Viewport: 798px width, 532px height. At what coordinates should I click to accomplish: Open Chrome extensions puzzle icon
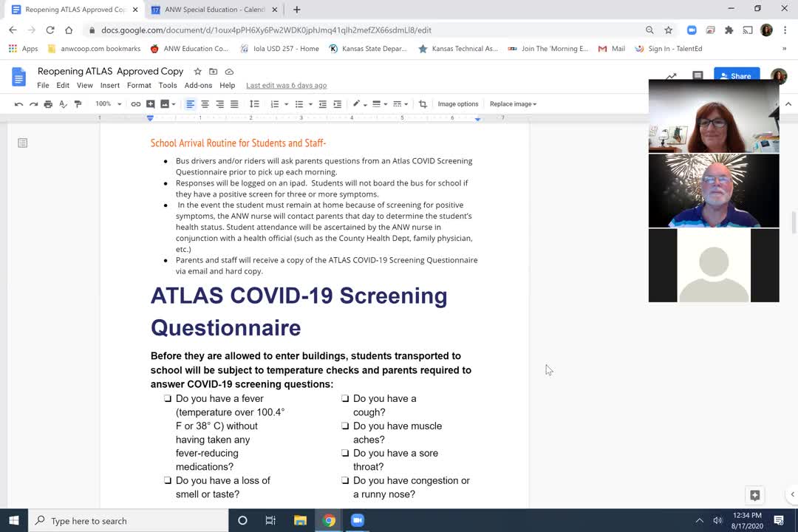[x=729, y=30]
